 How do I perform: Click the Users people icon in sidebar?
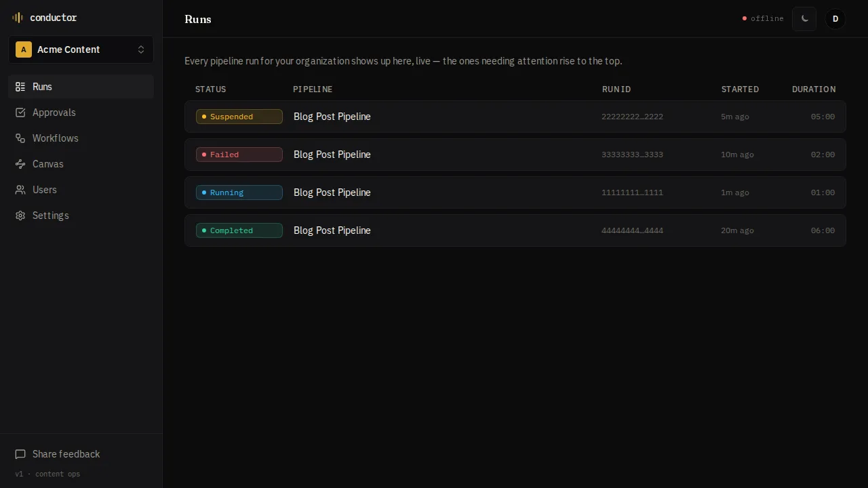20,190
